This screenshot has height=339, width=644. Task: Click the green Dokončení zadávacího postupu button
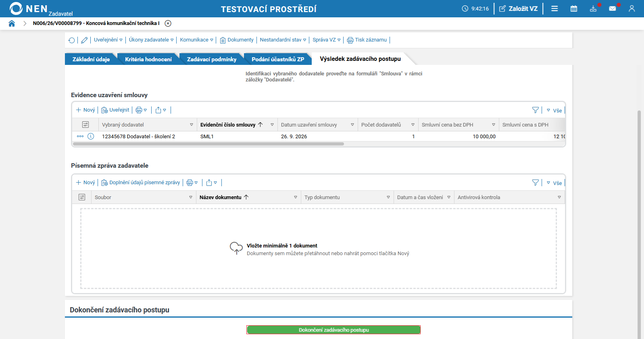[x=333, y=330]
